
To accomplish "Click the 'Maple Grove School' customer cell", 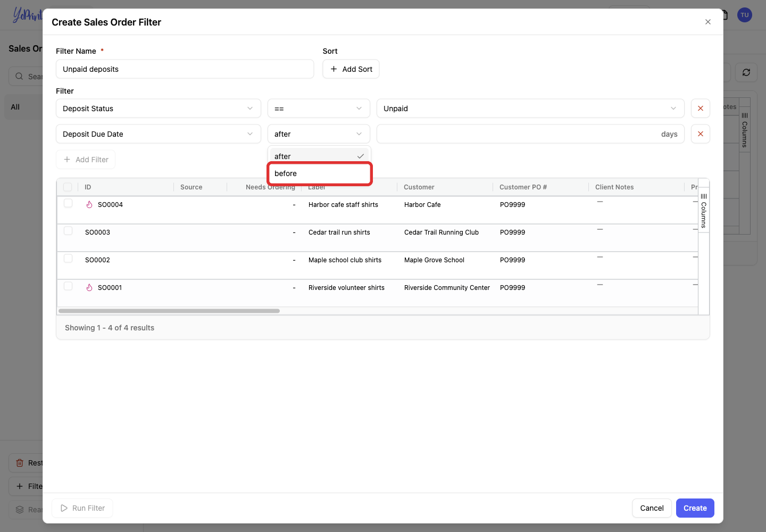I will tap(434, 260).
